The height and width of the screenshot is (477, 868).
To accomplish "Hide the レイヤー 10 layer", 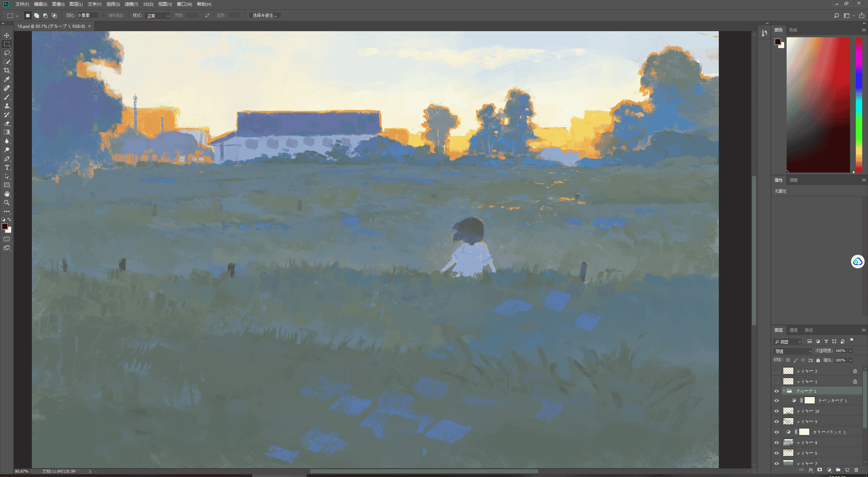I will pos(776,411).
